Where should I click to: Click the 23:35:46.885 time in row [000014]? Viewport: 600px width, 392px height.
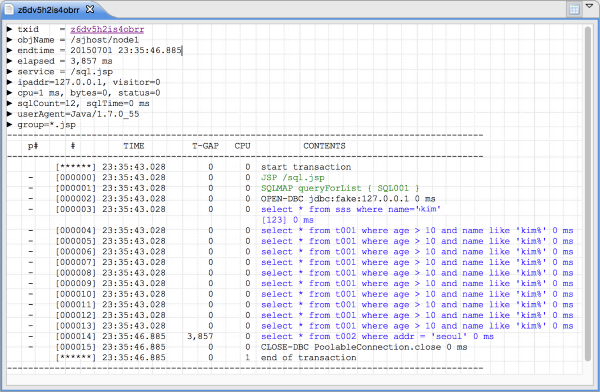(134, 336)
